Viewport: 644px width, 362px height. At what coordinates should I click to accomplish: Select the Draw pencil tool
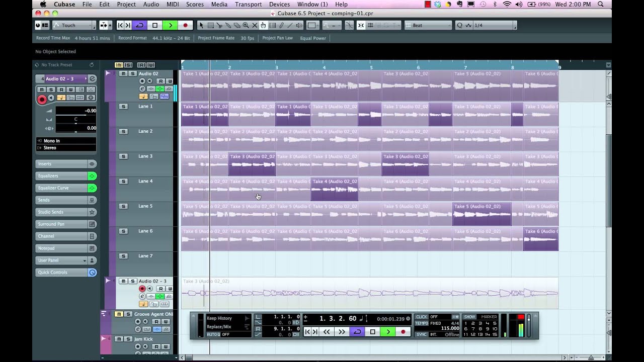281,25
